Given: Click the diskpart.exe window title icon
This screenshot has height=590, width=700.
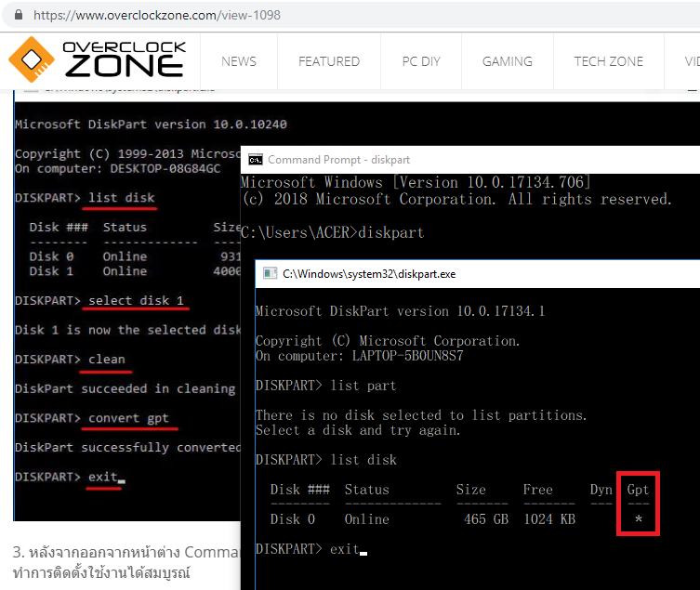Looking at the screenshot, I should (271, 273).
